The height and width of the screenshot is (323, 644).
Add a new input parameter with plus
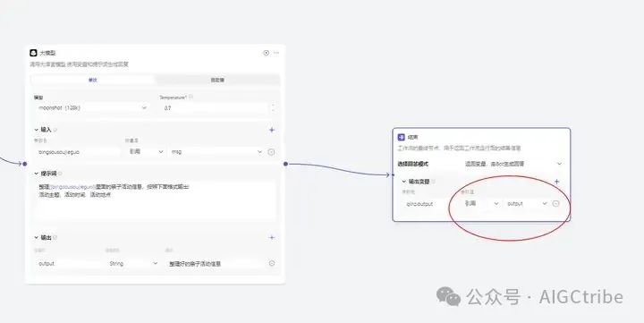[x=272, y=130]
